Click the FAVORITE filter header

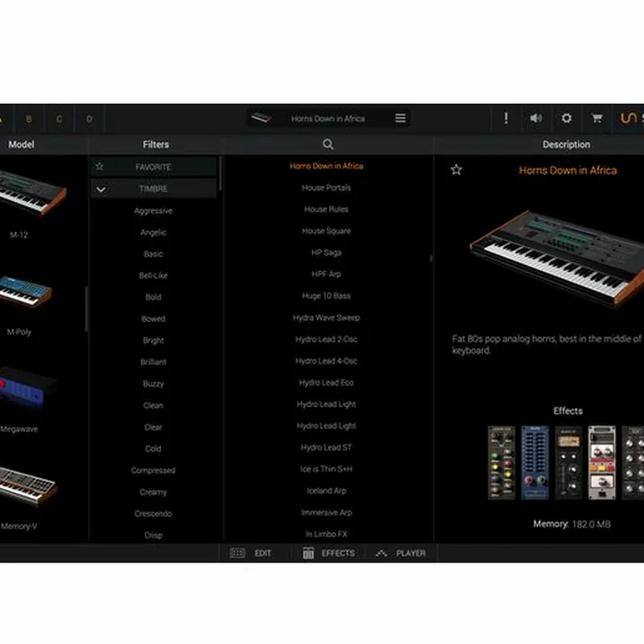click(154, 166)
